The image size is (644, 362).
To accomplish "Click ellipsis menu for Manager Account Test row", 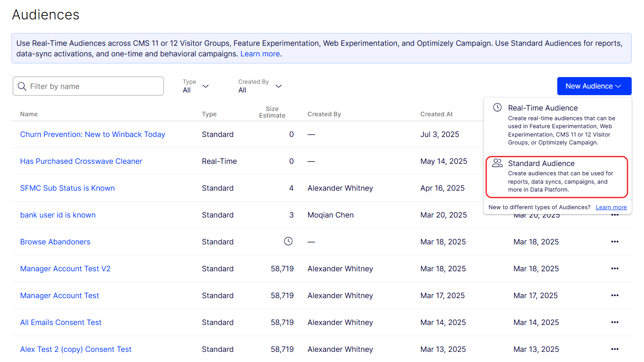I will (615, 296).
